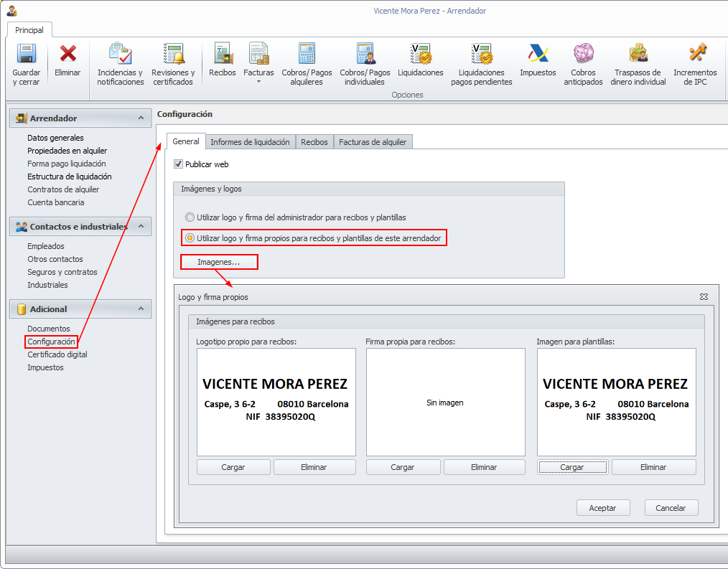Screen dimensions: 728x569
Task: Open Cobros anticipados piggy bank icon
Action: pyautogui.click(x=583, y=53)
